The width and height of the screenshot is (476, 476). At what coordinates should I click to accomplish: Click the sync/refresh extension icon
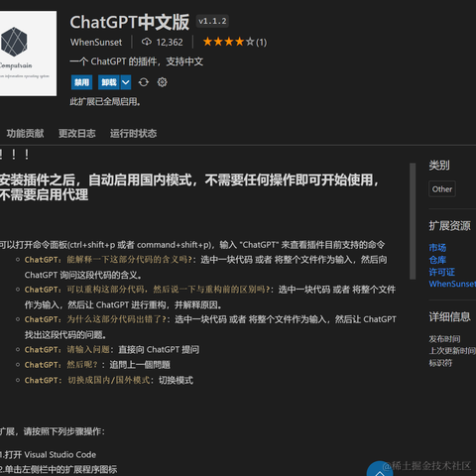(144, 82)
